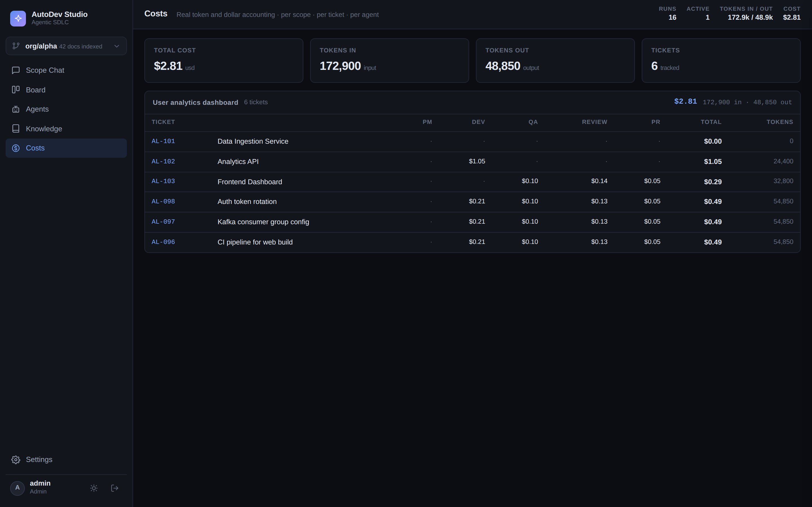Open ticket AL-098 link
This screenshot has width=812, height=507.
click(163, 201)
